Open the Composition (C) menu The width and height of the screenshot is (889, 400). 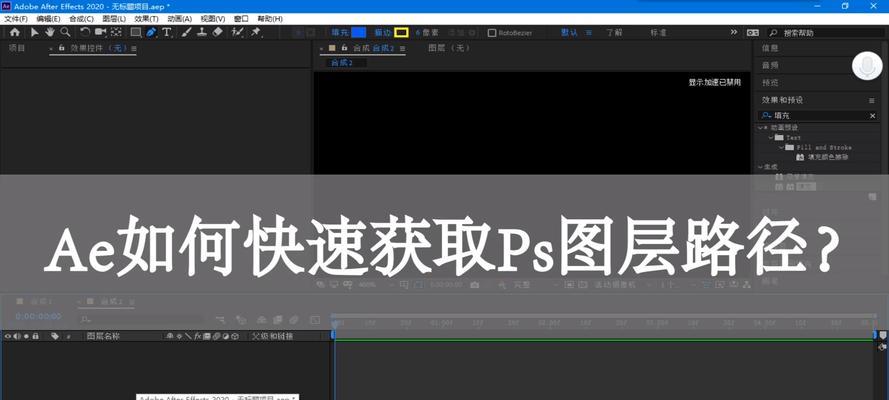(x=81, y=19)
